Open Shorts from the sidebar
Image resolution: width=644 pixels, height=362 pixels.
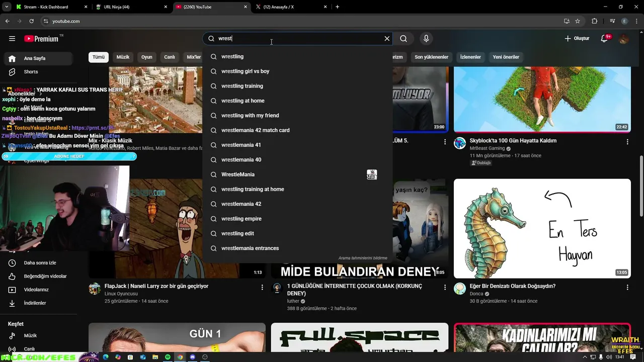pos(39,72)
